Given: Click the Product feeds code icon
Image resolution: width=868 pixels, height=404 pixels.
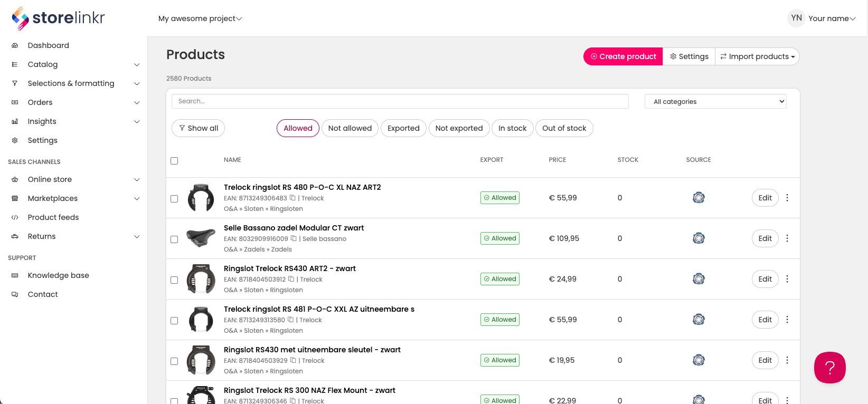Looking at the screenshot, I should [x=15, y=217].
